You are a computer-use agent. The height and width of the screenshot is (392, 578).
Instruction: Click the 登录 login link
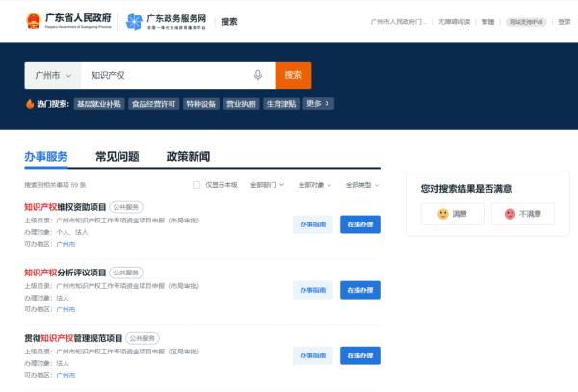(565, 22)
